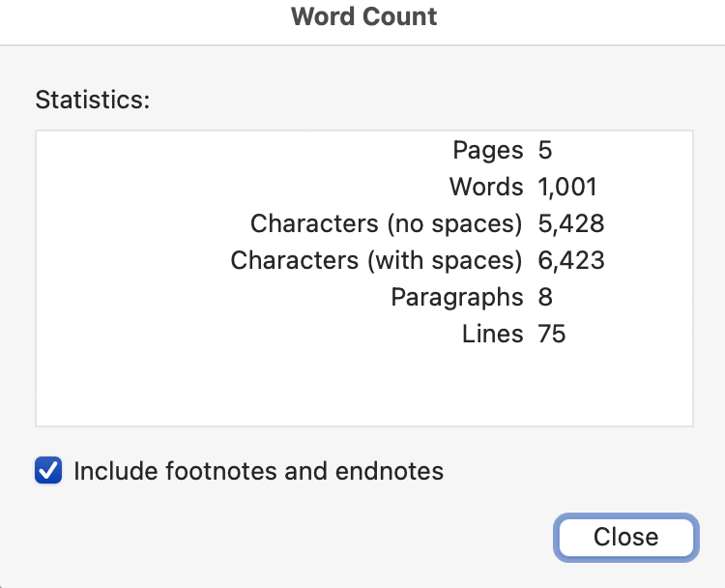This screenshot has height=588, width=725.
Task: Select the Paragraphs label in statistics
Action: click(x=456, y=297)
